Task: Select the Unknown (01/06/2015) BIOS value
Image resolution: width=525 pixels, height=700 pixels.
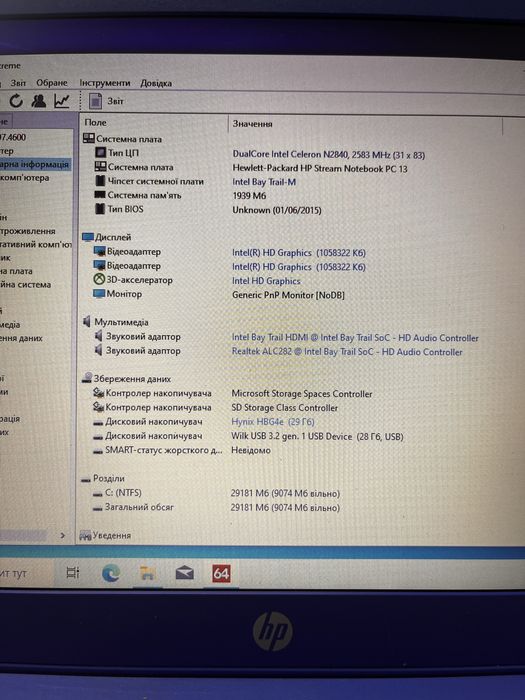Action: pos(277,210)
